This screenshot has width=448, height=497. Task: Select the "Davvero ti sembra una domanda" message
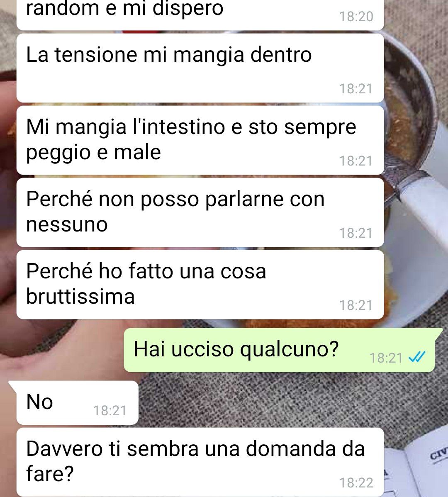(200, 462)
